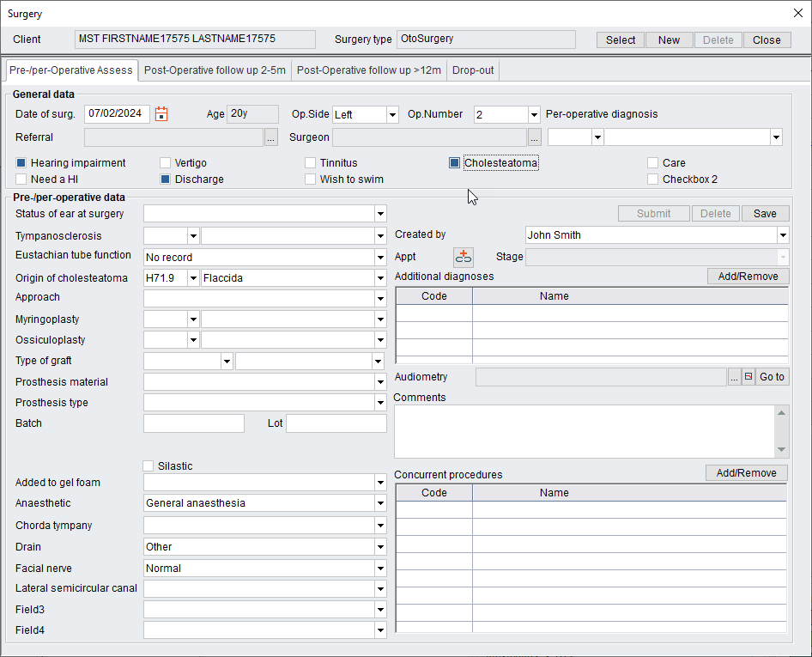Viewport: 812px width, 657px height.
Task: Switch to the Drop-out tab
Action: (x=473, y=70)
